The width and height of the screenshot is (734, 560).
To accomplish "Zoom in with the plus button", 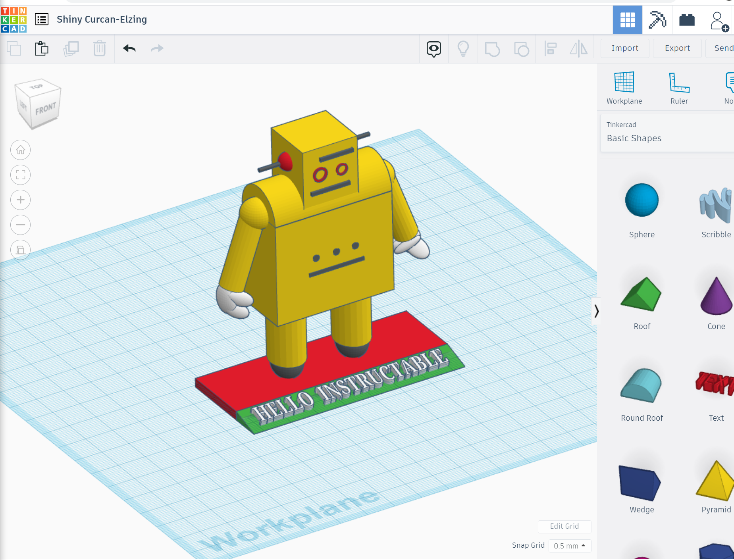I will click(21, 200).
